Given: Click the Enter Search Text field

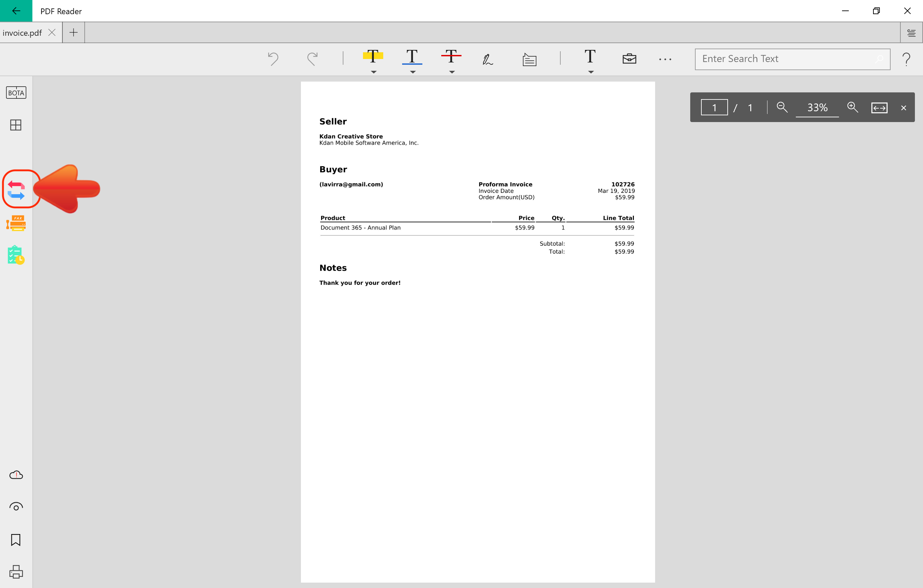Looking at the screenshot, I should tap(786, 59).
